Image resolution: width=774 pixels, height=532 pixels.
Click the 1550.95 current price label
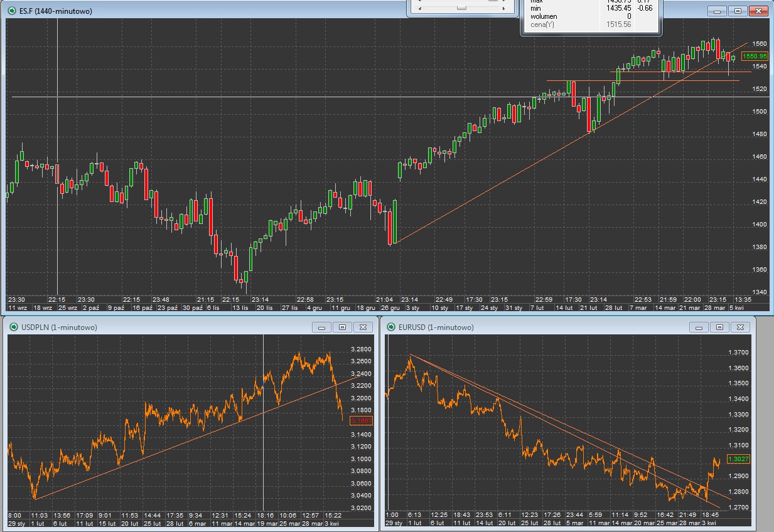[754, 56]
